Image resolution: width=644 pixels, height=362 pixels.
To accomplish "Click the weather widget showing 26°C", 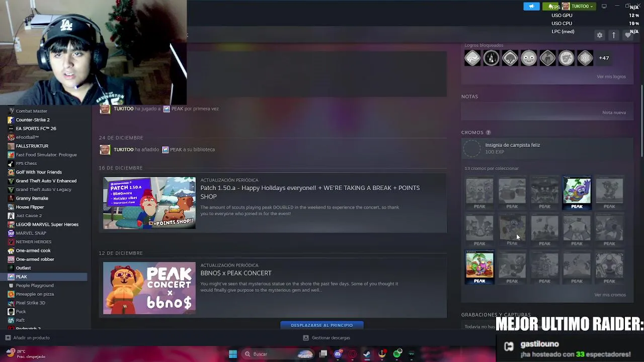I will [x=25, y=353].
